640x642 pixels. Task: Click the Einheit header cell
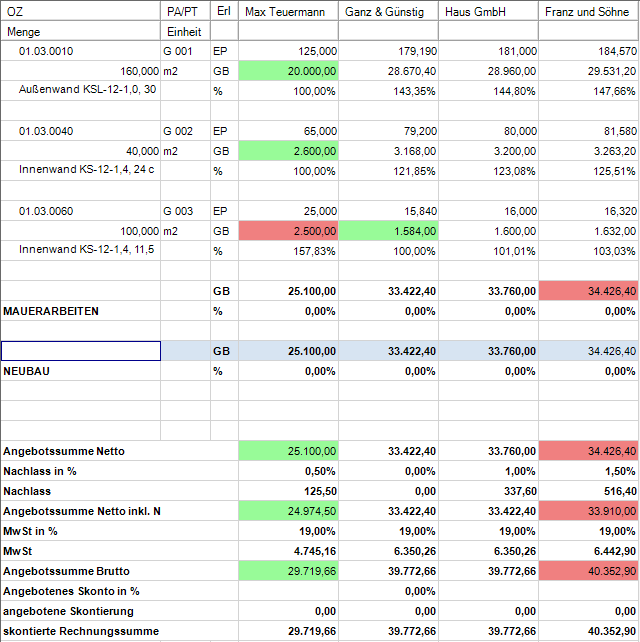(x=185, y=31)
